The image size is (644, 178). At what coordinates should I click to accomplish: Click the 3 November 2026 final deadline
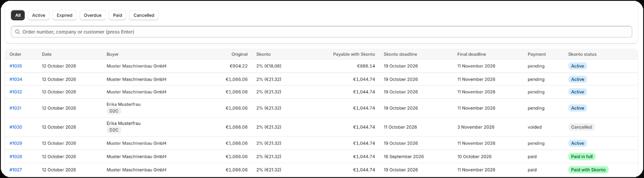476,127
